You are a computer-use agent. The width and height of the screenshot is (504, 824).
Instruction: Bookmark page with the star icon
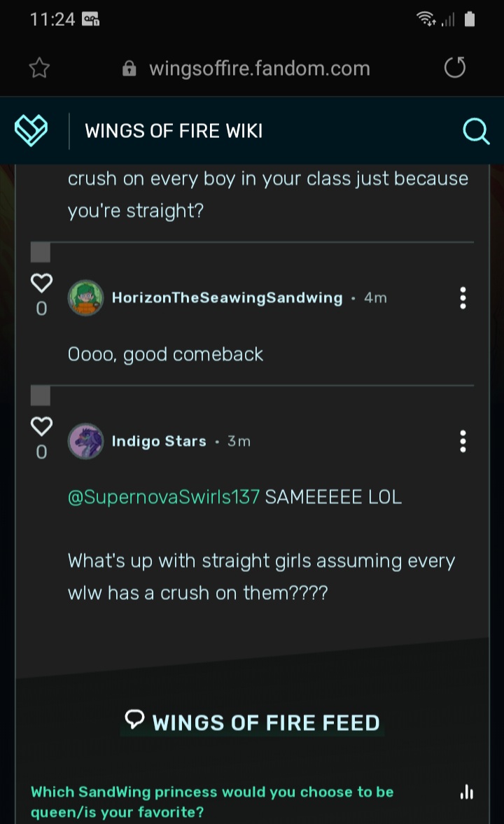(39, 68)
